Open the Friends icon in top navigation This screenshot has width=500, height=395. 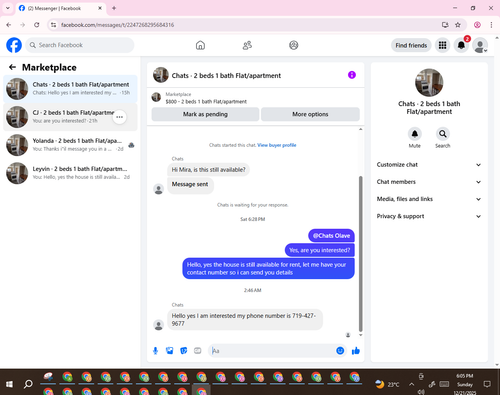247,45
